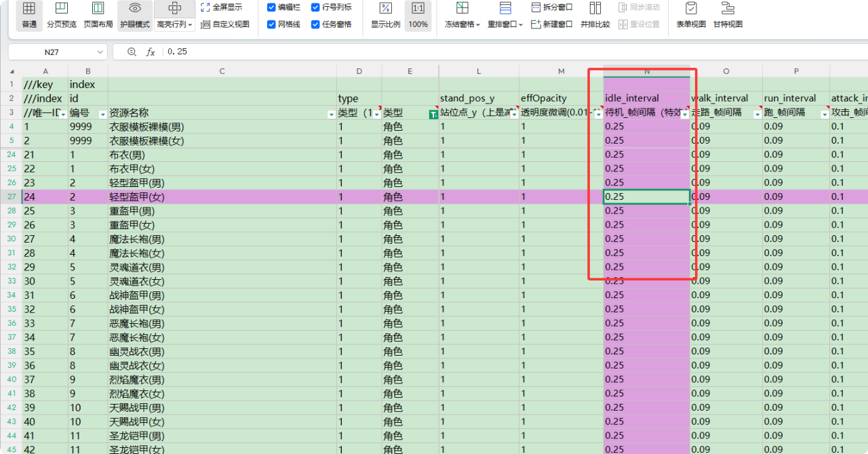The image size is (868, 454).
Task: Toggle the 网格线 gridlines checkbox
Action: click(x=271, y=24)
